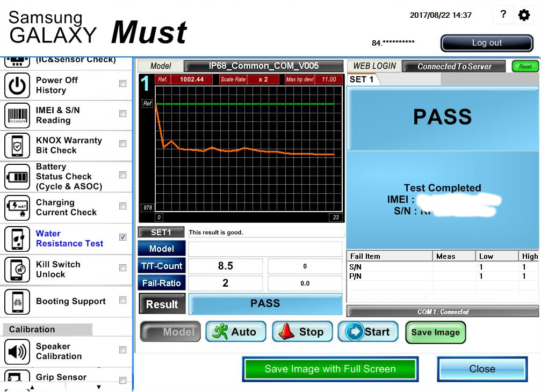Click the empty Model input field
The height and width of the screenshot is (392, 541).
pos(265,249)
